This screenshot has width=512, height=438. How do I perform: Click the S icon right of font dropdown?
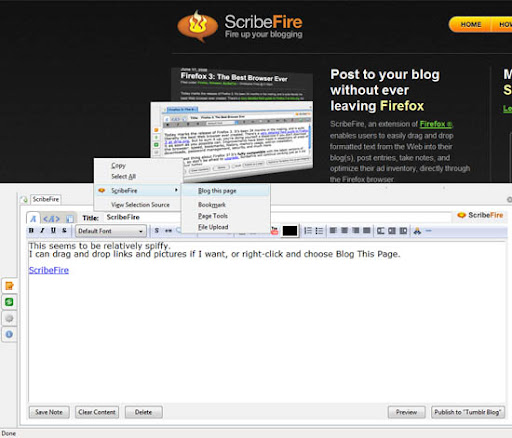tap(157, 230)
